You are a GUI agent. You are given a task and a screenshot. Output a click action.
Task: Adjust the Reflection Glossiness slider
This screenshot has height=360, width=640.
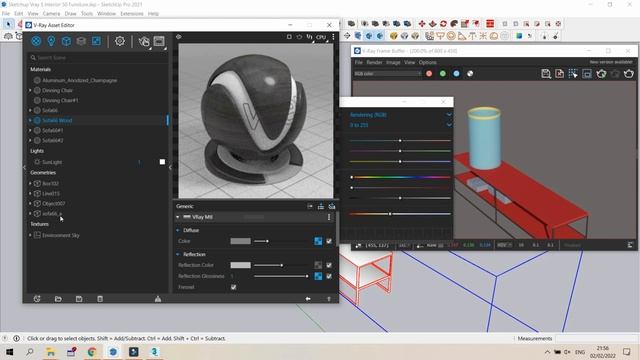pyautogui.click(x=281, y=276)
